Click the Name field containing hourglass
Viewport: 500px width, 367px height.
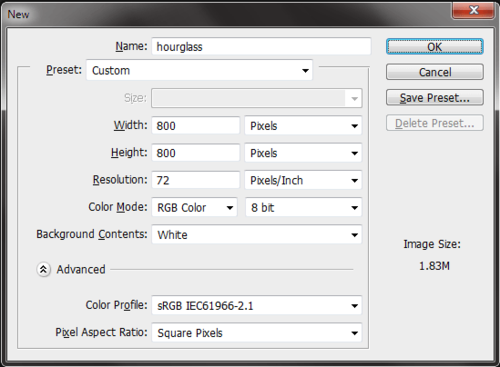tap(261, 46)
